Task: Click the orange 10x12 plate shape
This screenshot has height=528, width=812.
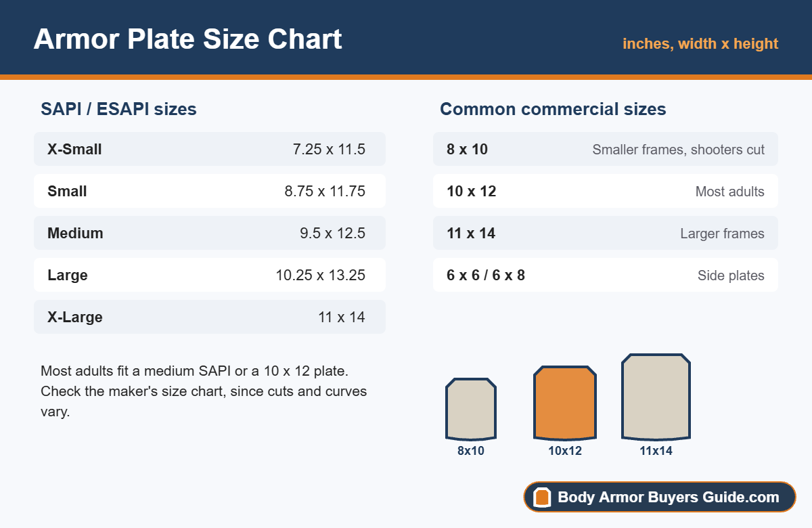Action: point(565,403)
